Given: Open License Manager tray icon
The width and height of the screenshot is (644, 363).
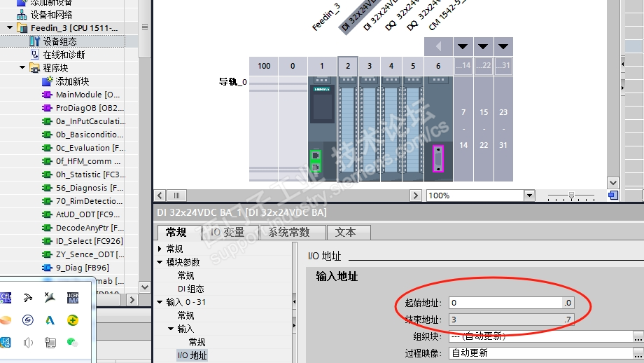Looking at the screenshot, I should pos(73,298).
